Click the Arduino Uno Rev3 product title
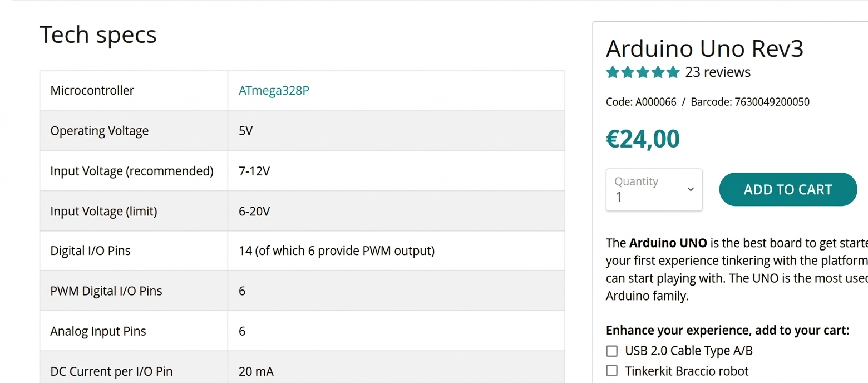The width and height of the screenshot is (868, 383). click(704, 49)
